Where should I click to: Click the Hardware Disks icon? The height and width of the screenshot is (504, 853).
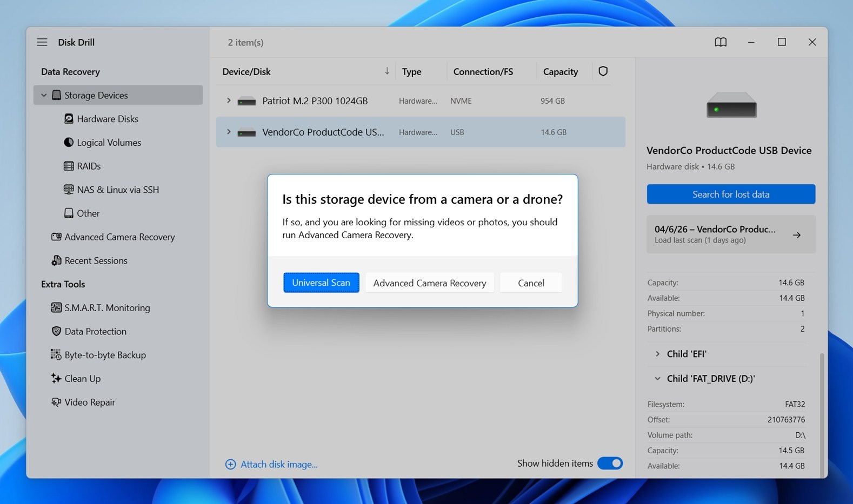coord(69,119)
